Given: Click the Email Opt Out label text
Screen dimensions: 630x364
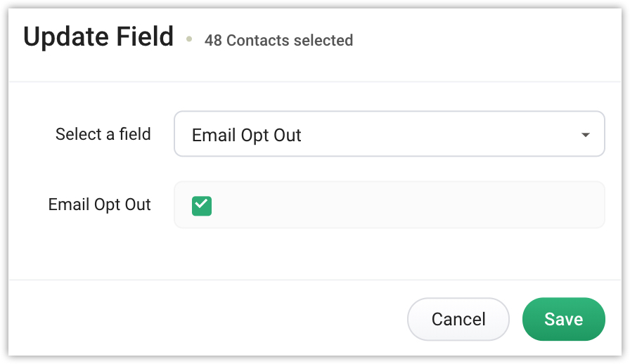Looking at the screenshot, I should (99, 205).
